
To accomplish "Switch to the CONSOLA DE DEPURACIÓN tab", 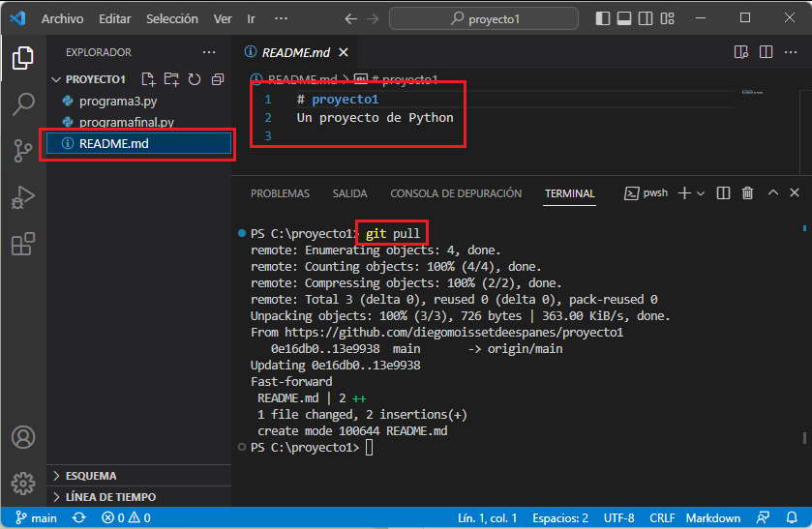I will [456, 193].
